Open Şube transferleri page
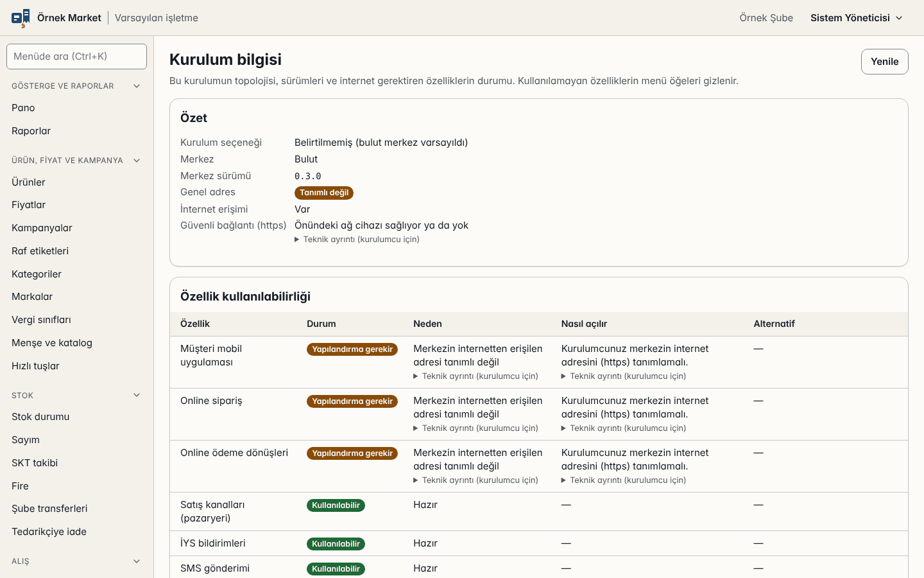 click(76, 509)
